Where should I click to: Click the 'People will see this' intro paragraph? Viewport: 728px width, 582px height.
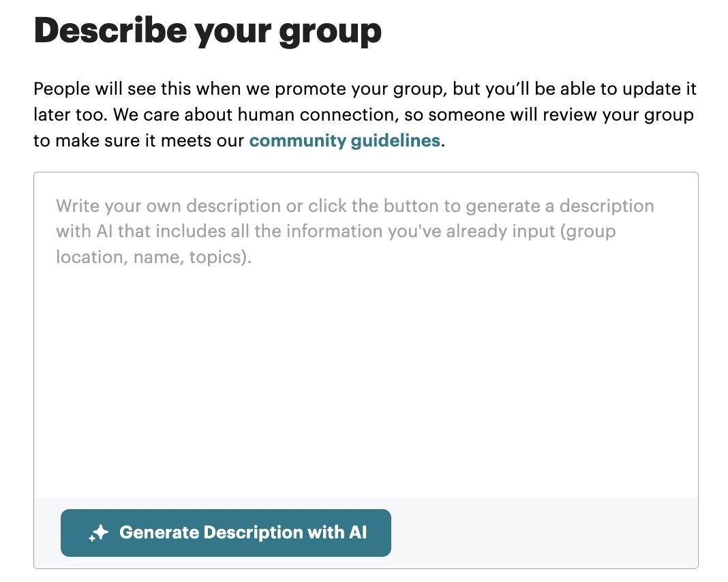click(365, 114)
